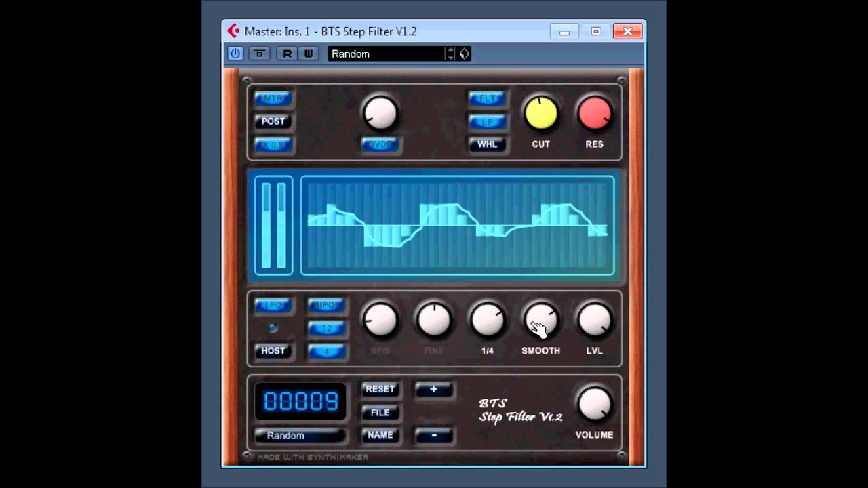The image size is (868, 488).
Task: Click the NAME button
Action: [x=380, y=435]
